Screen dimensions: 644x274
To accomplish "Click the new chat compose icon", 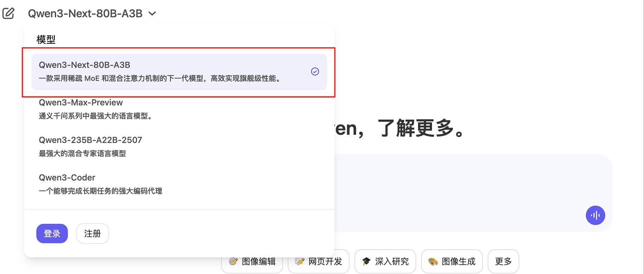I will 8,13.
